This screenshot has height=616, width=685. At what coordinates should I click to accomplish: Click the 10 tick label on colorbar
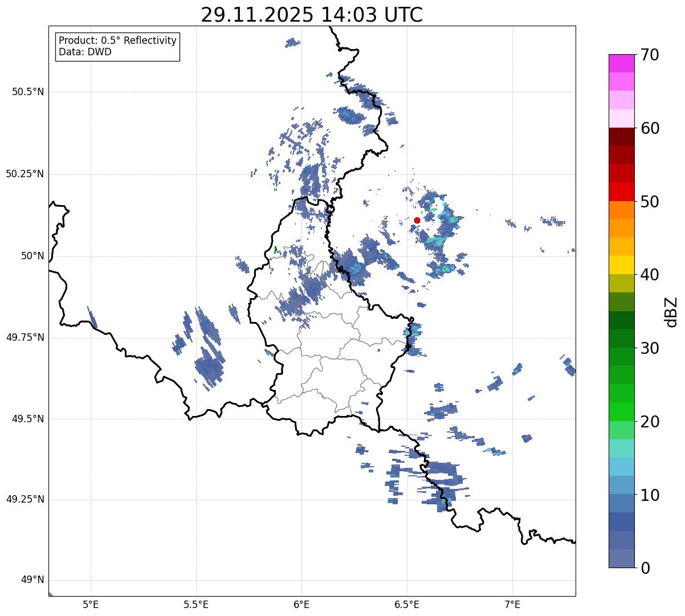650,495
